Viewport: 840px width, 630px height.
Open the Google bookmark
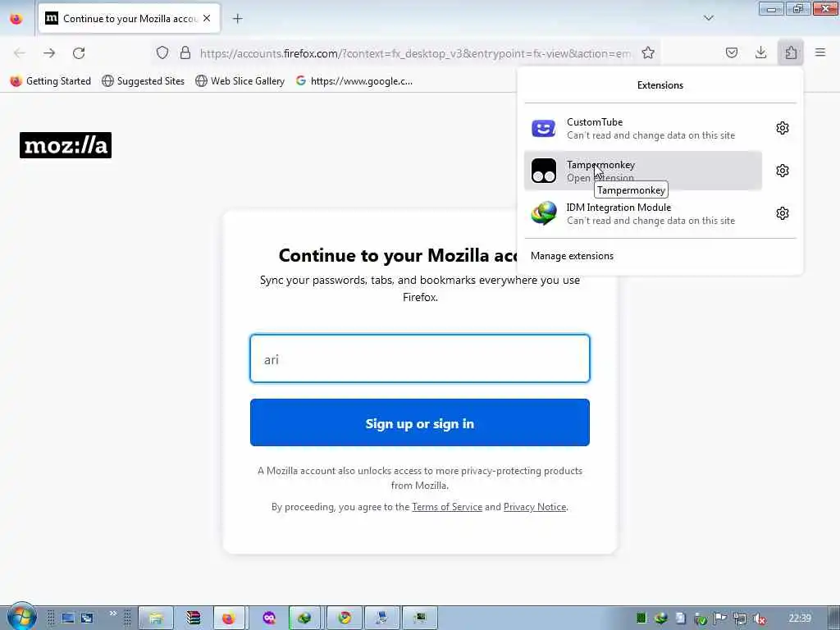[354, 81]
